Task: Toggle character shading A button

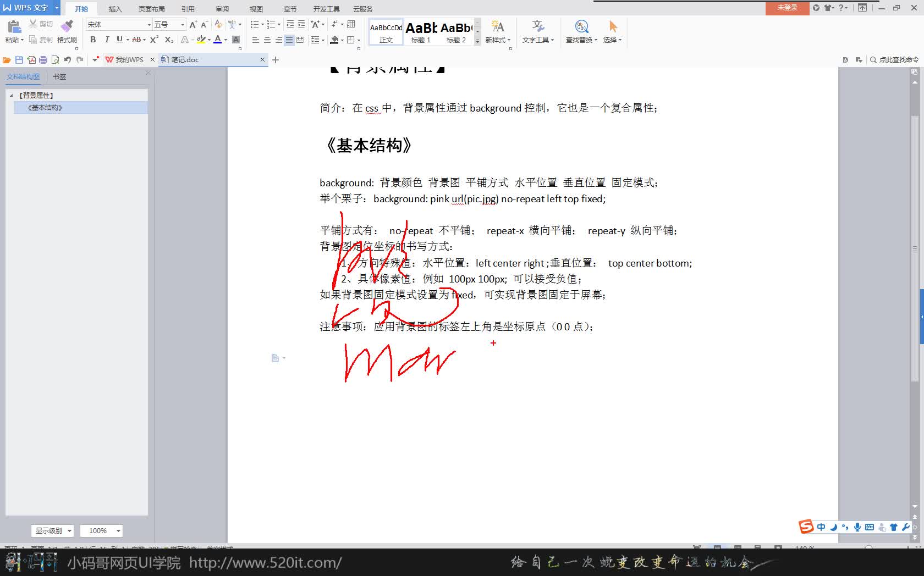Action: (x=236, y=40)
